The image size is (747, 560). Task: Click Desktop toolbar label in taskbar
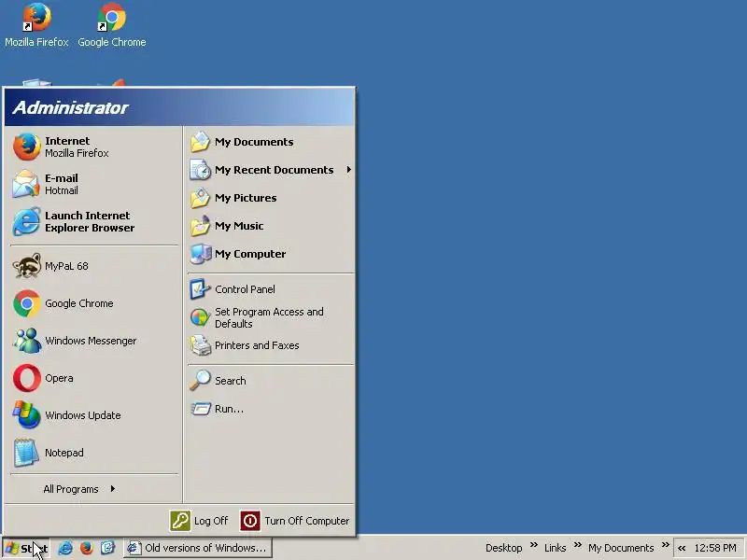[503, 548]
